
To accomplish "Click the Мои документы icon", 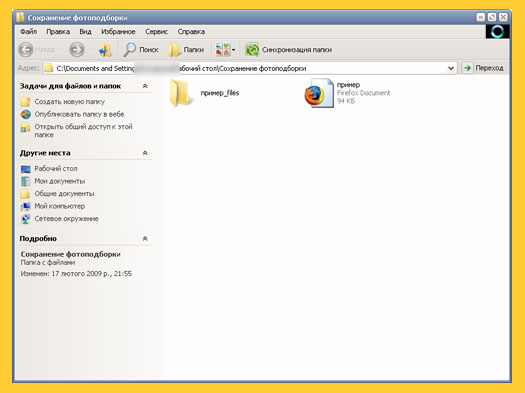I will coord(25,181).
